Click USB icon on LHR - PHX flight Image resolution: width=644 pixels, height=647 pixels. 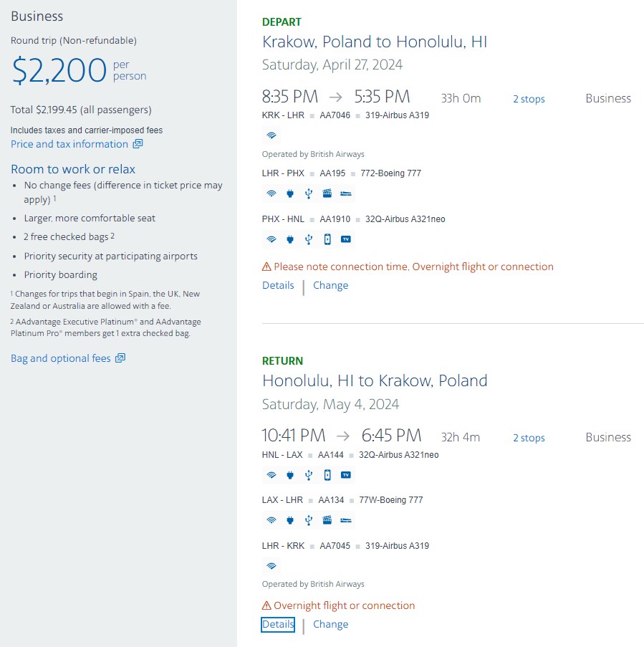(x=309, y=193)
